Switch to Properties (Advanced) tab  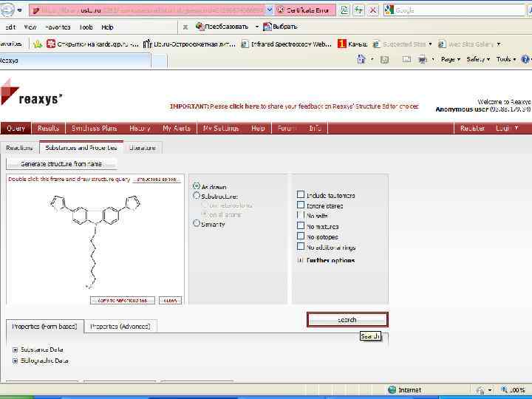(120, 327)
